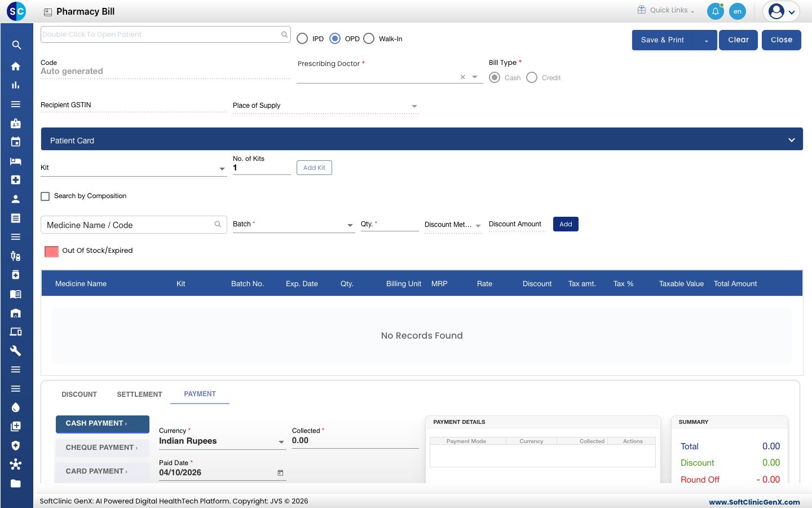
Task: Open the medicine jar sidebar icon
Action: [x=16, y=275]
